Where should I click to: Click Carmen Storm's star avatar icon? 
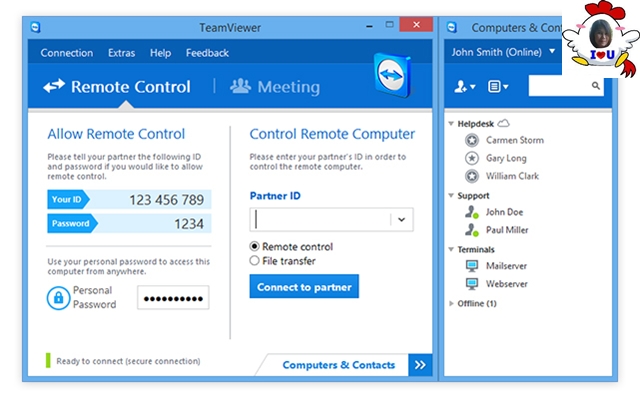point(472,140)
